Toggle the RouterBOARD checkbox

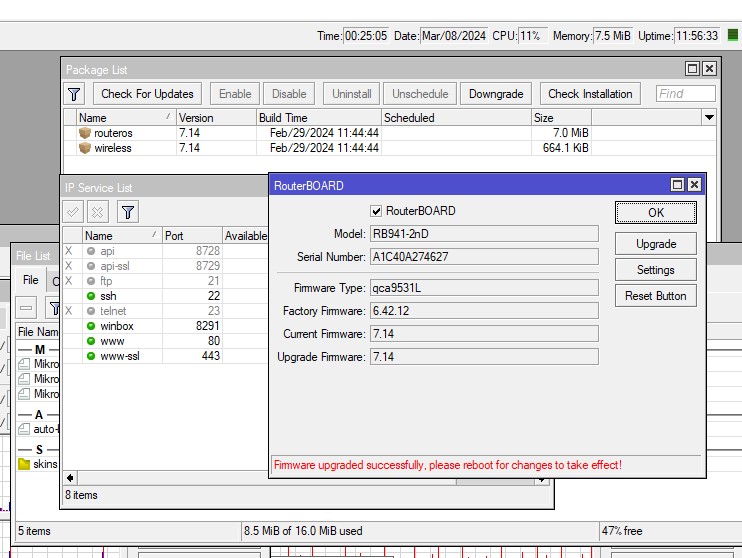[x=376, y=211]
